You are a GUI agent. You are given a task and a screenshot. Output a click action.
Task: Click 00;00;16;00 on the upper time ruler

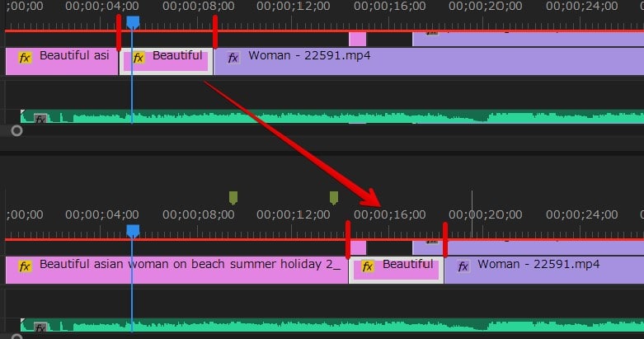(x=390, y=6)
